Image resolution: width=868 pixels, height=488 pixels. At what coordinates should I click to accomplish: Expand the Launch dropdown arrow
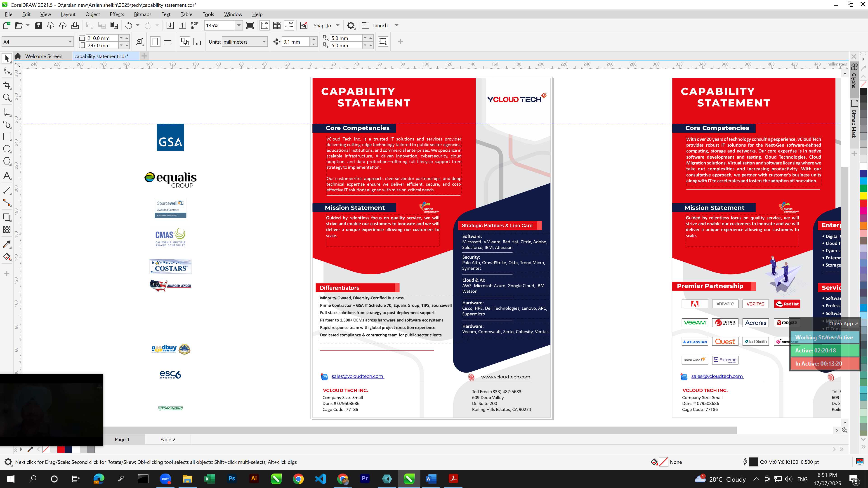point(397,25)
